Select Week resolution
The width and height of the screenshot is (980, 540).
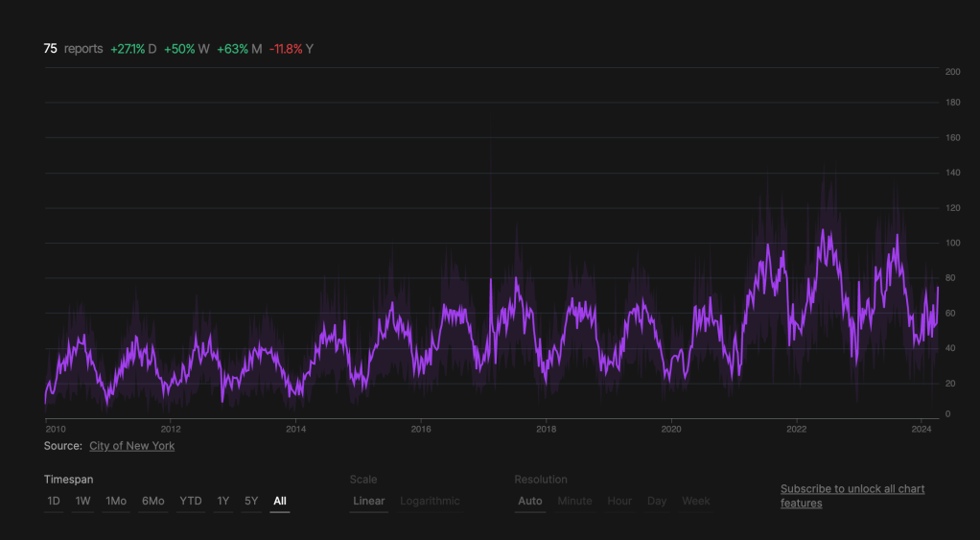pos(696,501)
